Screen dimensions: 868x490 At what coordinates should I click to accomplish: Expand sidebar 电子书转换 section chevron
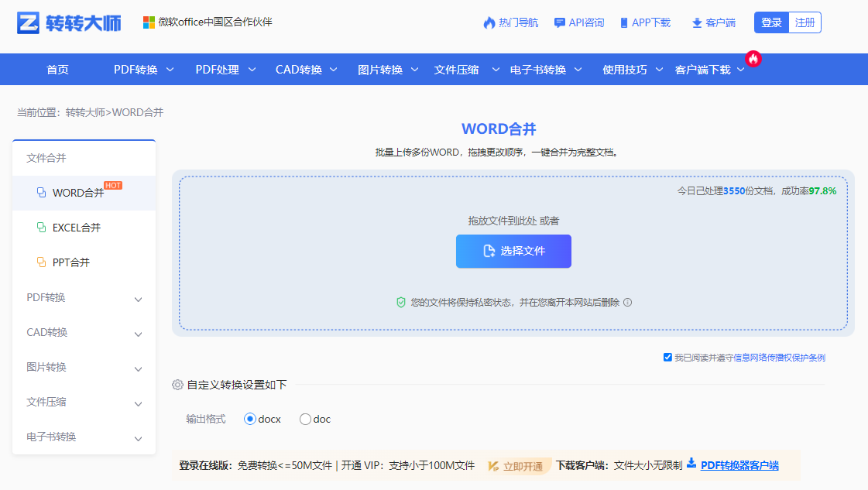pyautogui.click(x=139, y=439)
